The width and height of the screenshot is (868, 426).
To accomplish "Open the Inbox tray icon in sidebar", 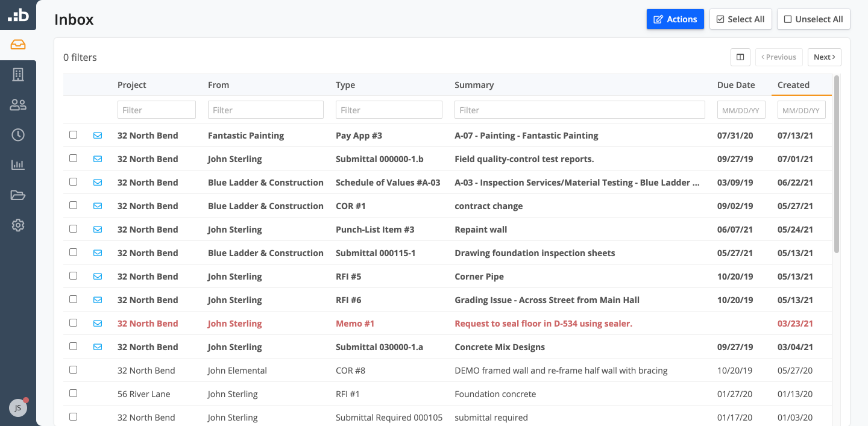I will [17, 45].
